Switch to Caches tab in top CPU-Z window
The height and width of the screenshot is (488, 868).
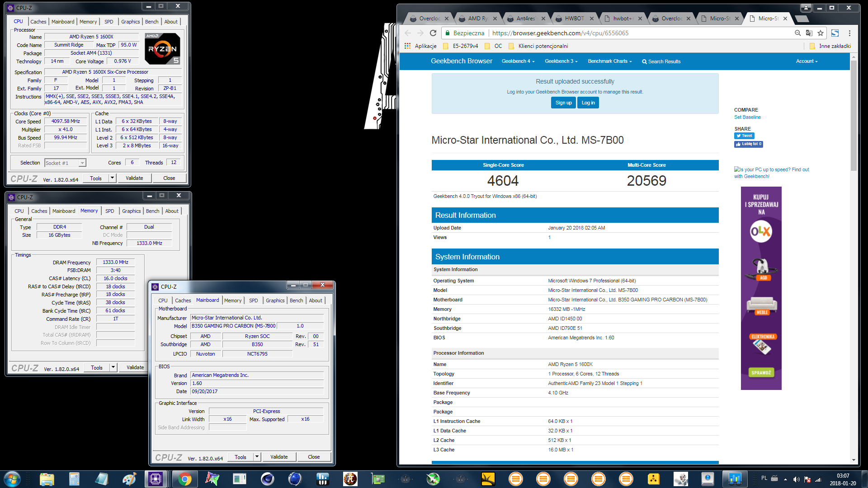(x=38, y=22)
